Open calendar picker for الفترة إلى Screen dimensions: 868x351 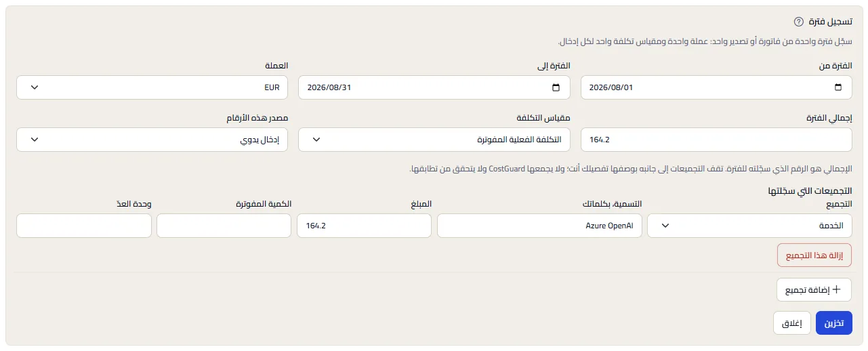pyautogui.click(x=556, y=87)
